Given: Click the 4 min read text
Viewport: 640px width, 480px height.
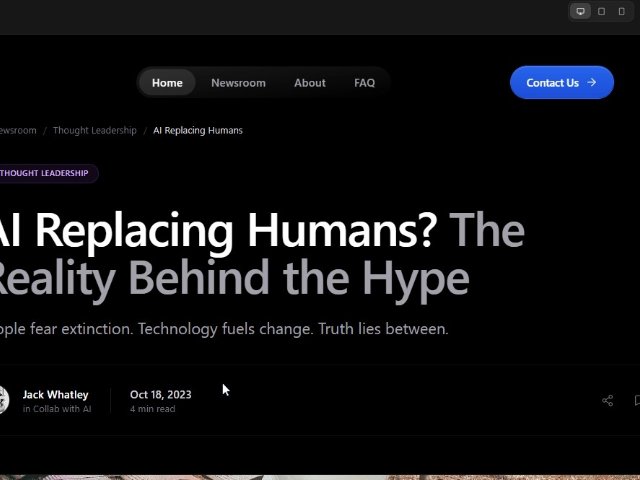Looking at the screenshot, I should tap(153, 409).
